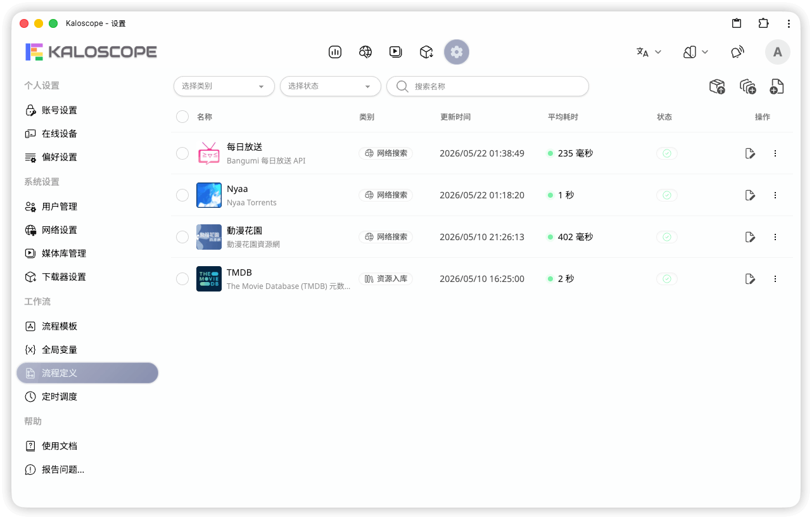Sort by the 平均耗时 column header
812x519 pixels.
pos(563,117)
